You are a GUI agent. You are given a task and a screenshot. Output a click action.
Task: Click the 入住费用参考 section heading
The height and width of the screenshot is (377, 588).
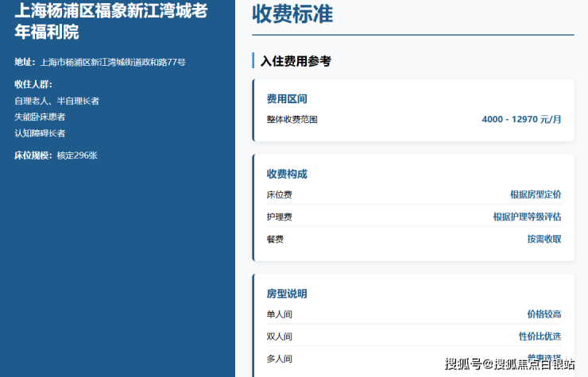[296, 61]
